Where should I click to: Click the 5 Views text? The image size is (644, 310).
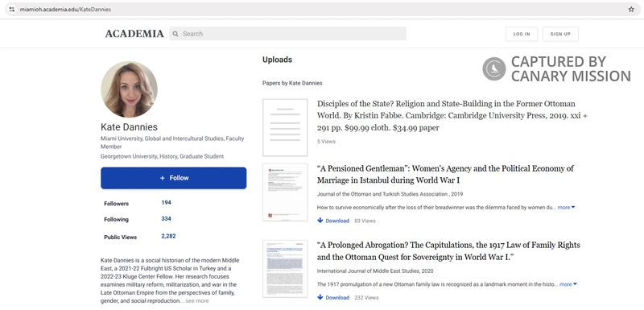click(326, 142)
